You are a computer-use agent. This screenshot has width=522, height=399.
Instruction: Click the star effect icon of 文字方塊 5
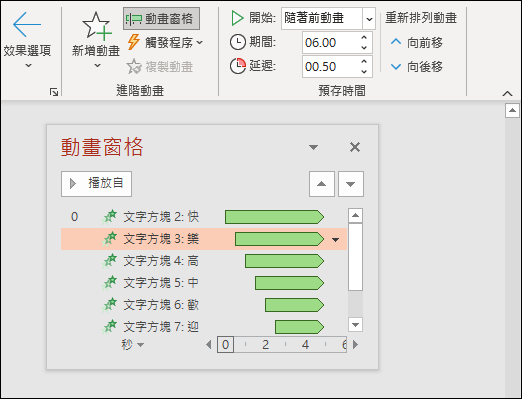pos(110,282)
